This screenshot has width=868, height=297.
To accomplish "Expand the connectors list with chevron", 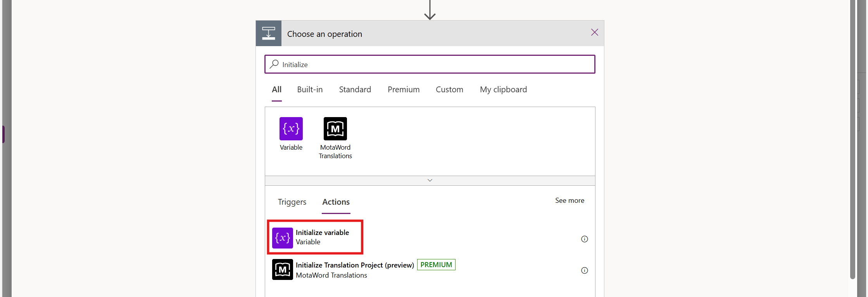I will (x=430, y=180).
